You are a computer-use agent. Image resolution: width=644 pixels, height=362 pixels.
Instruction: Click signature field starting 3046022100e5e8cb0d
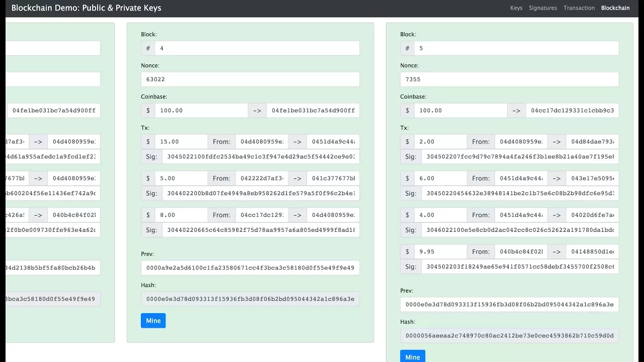click(x=520, y=230)
